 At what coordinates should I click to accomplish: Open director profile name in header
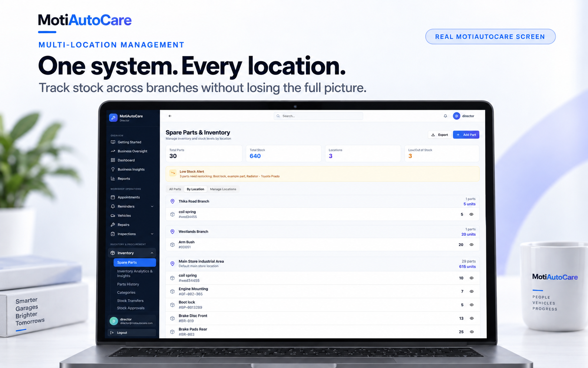[x=468, y=116]
